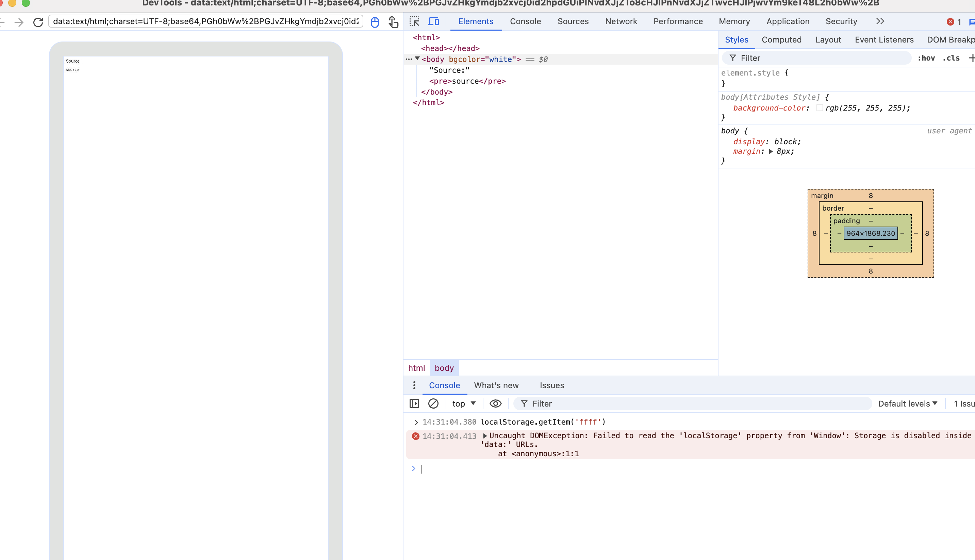Select the DOM Breakpoints pane tab
Viewport: 975px width, 560px height.
(951, 39)
